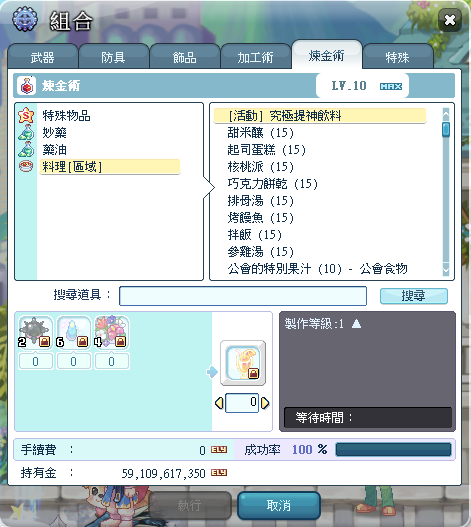Click the spiked ball ingredient icon
Image resolution: width=471 pixels, height=527 pixels.
tap(35, 332)
